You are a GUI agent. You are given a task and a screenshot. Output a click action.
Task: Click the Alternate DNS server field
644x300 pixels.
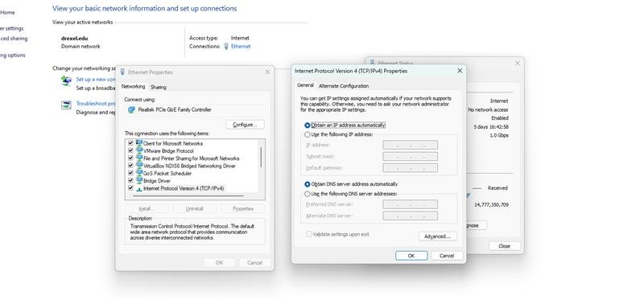pos(410,216)
